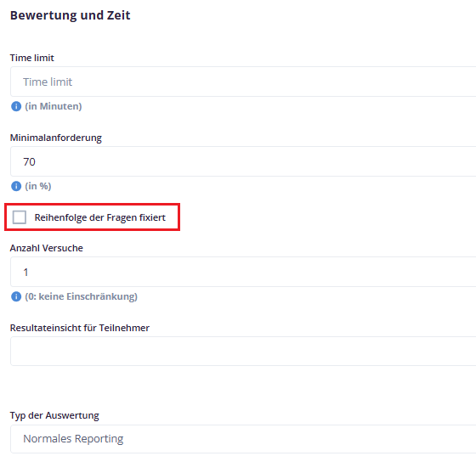
Task: Click the Resultateinsicht für Teilnehmer label
Action: point(80,328)
